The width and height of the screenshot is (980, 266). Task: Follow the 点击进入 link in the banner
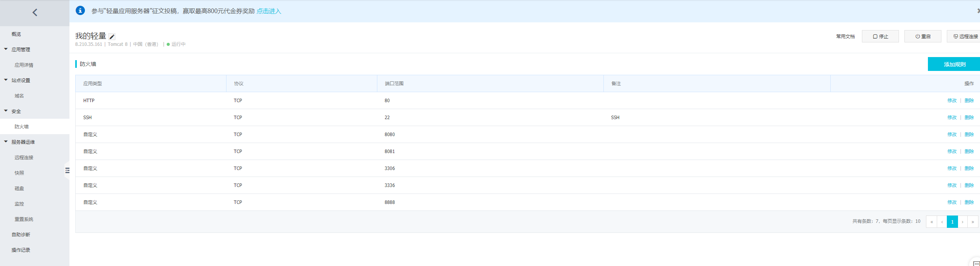point(269,11)
